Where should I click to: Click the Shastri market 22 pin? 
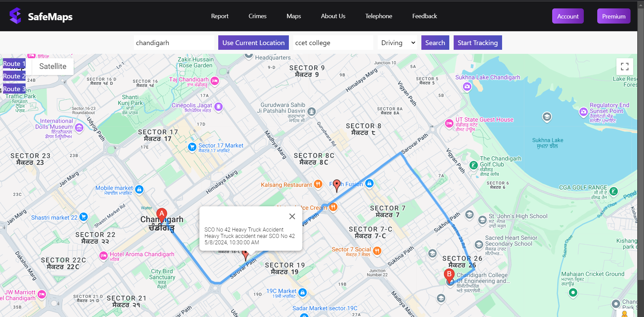[83, 217]
